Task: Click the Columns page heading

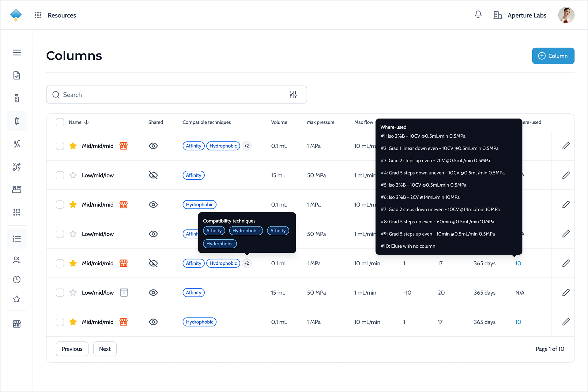Action: click(74, 56)
